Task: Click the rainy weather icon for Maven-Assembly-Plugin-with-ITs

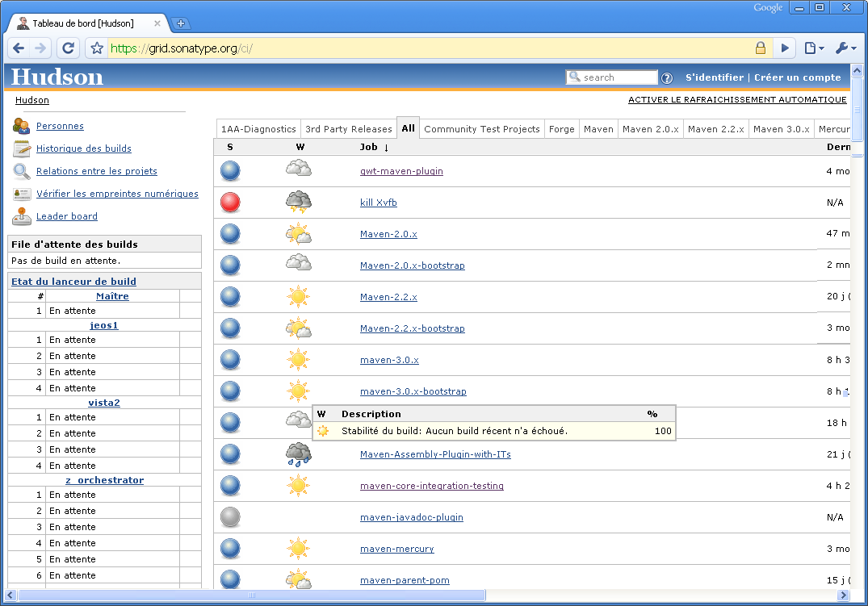Action: coord(298,454)
